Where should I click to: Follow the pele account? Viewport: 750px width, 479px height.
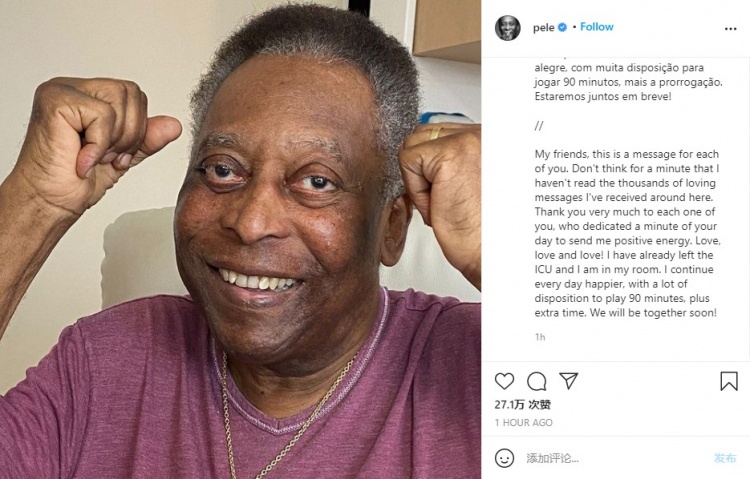(596, 27)
